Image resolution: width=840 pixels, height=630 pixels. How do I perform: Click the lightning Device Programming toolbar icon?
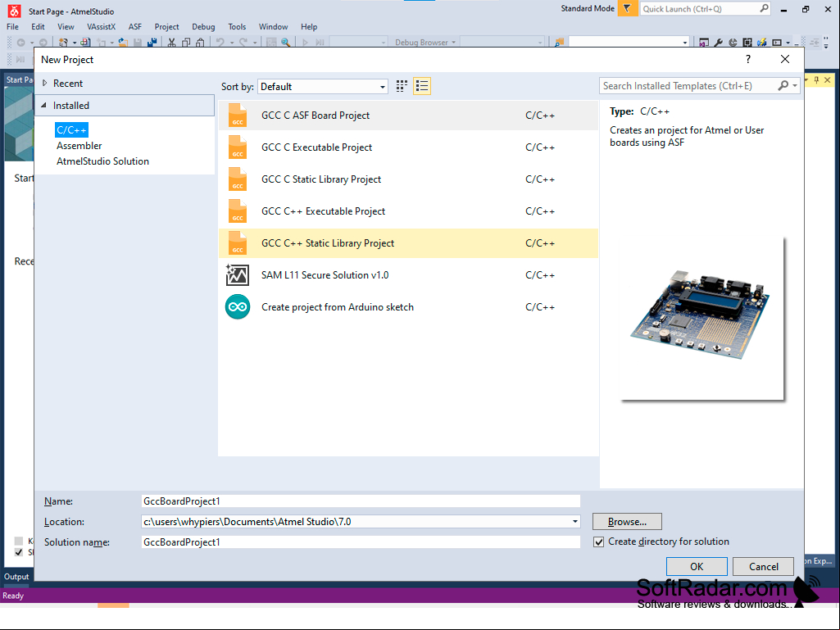point(761,43)
